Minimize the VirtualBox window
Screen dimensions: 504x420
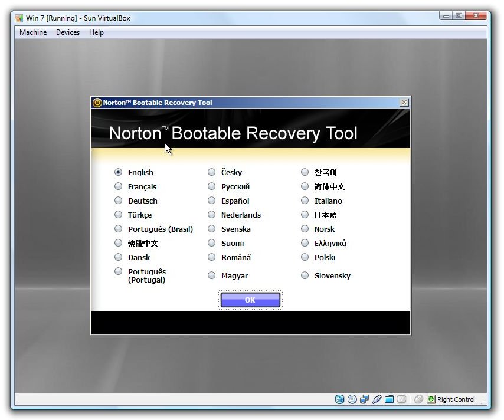pyautogui.click(x=446, y=16)
